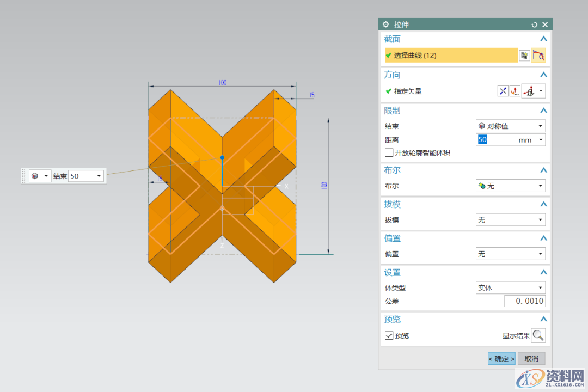The image size is (588, 392).
Task: Click the 确定 button to confirm extrude
Action: pos(500,358)
